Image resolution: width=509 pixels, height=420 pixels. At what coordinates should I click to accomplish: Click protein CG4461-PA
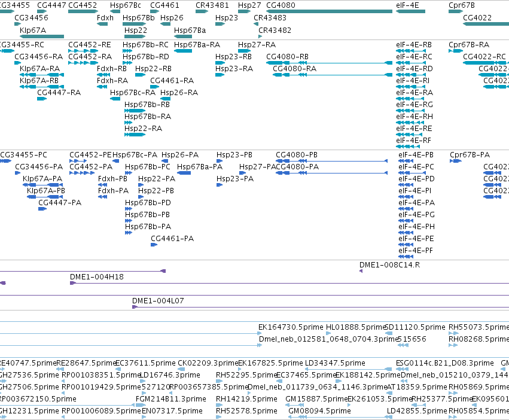[x=172, y=239]
